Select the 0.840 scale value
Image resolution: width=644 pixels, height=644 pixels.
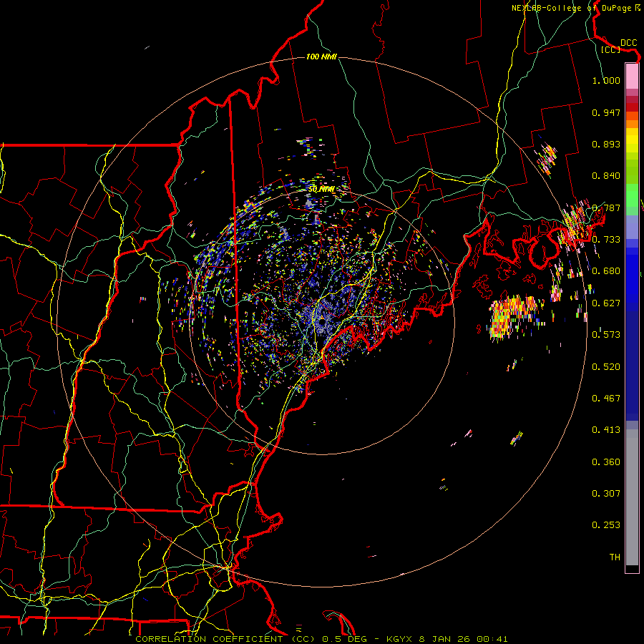(x=606, y=176)
